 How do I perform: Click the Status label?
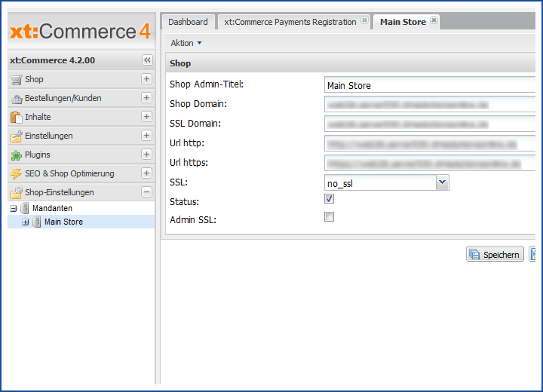184,202
